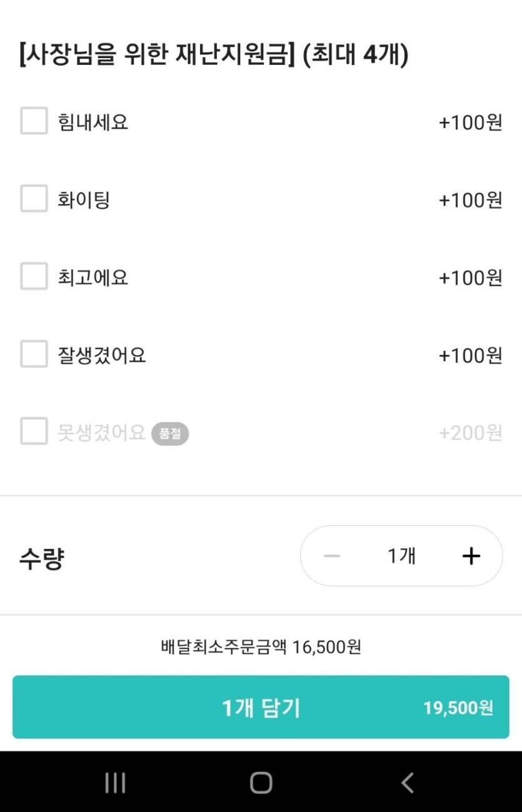
Task: Go back with the navigation arrow
Action: [407, 782]
